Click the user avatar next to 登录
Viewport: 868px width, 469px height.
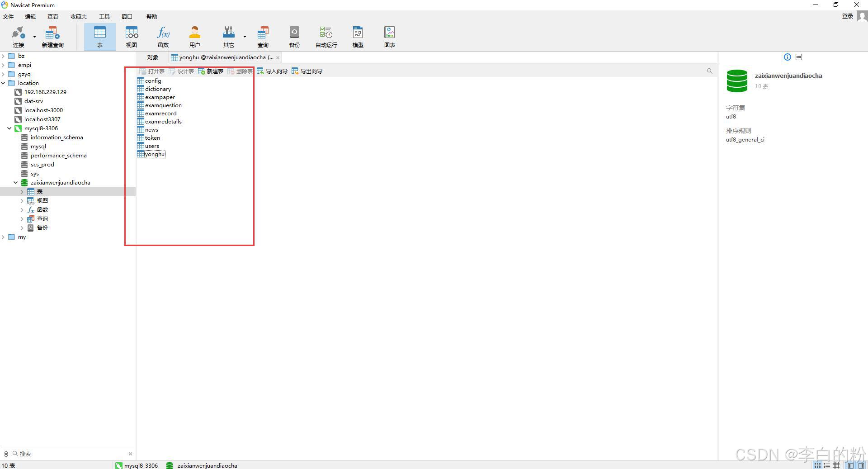click(x=862, y=16)
